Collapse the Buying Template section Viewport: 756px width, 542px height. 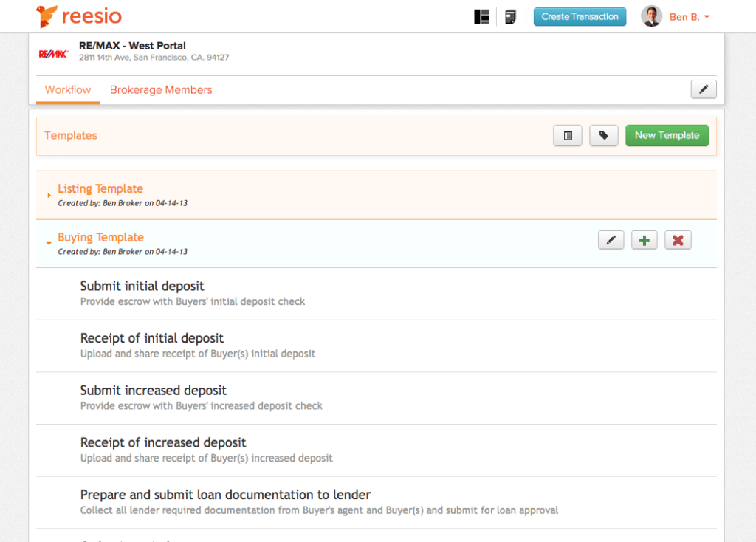[100, 237]
